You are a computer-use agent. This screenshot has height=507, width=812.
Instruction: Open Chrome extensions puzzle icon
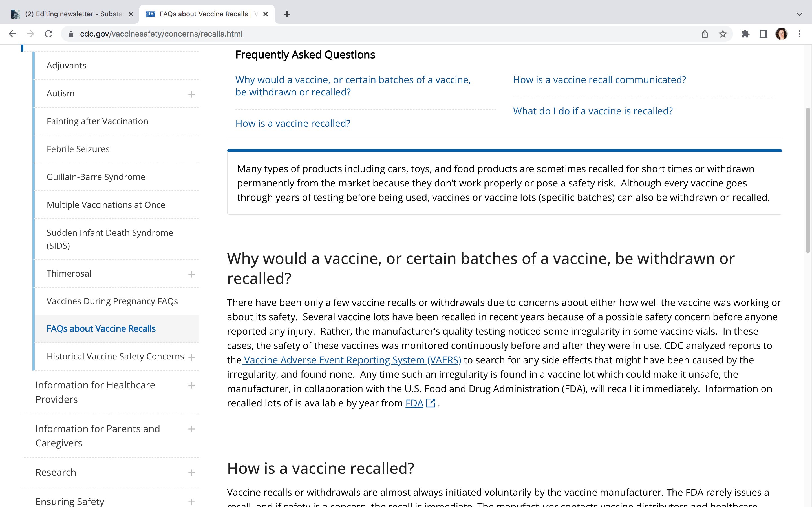(745, 34)
